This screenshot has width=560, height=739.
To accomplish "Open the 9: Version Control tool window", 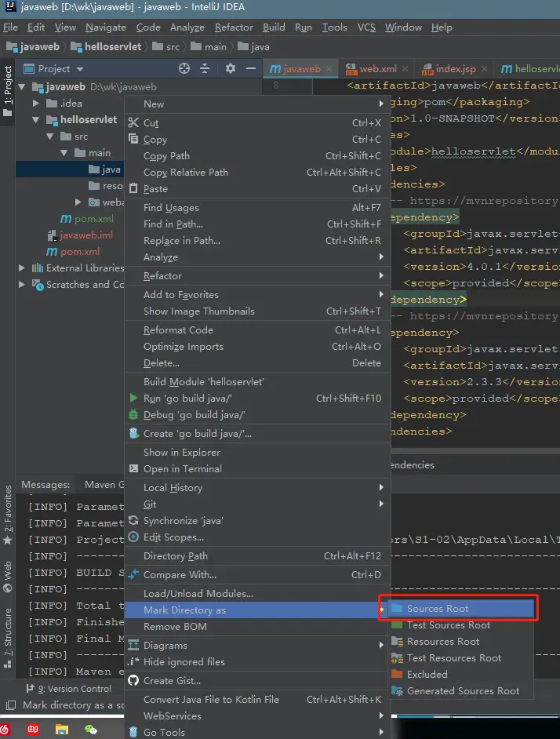I will [69, 689].
